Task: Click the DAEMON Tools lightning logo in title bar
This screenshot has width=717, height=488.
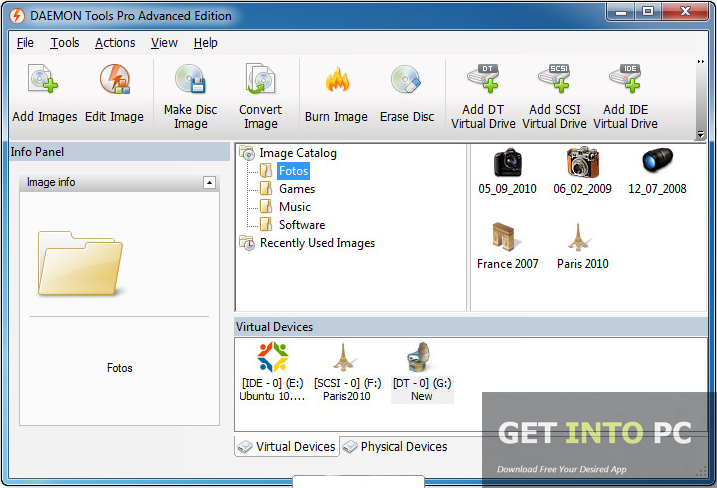Action: [17, 16]
